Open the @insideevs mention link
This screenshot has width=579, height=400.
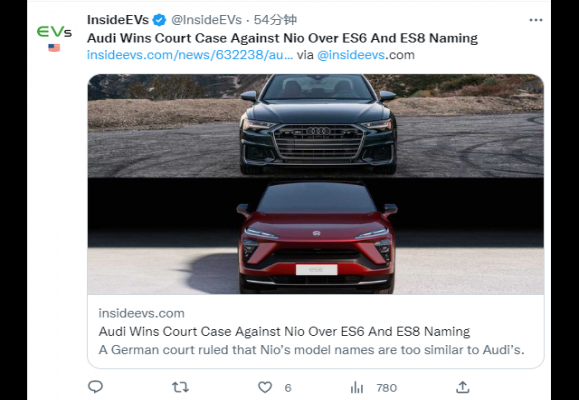(x=351, y=55)
